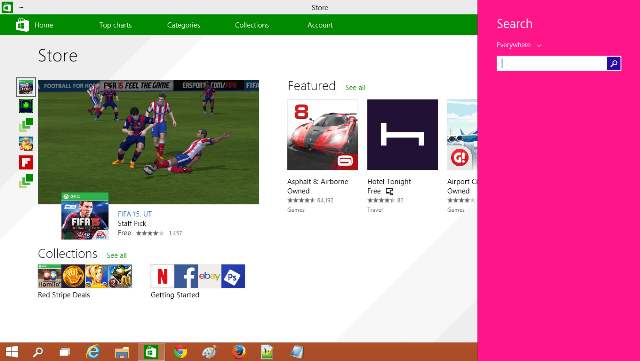The height and width of the screenshot is (361, 640).
Task: Select the cartoon character spotlight thumbnail
Action: tap(26, 143)
